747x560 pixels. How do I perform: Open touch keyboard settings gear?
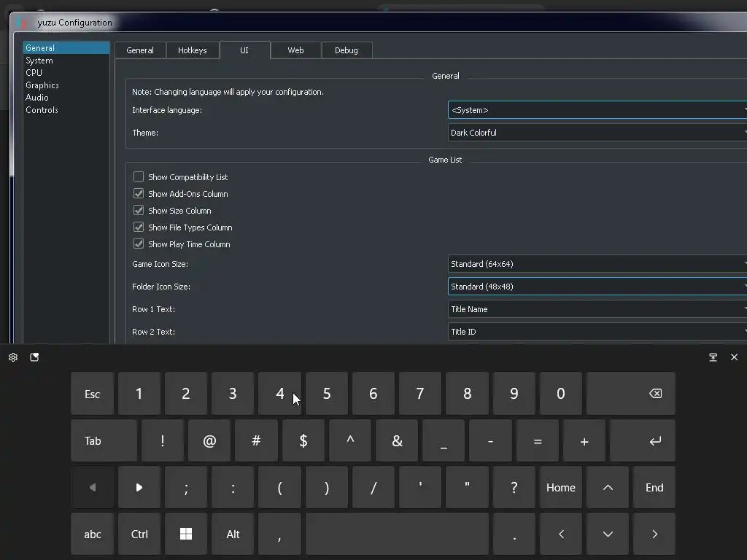[13, 357]
